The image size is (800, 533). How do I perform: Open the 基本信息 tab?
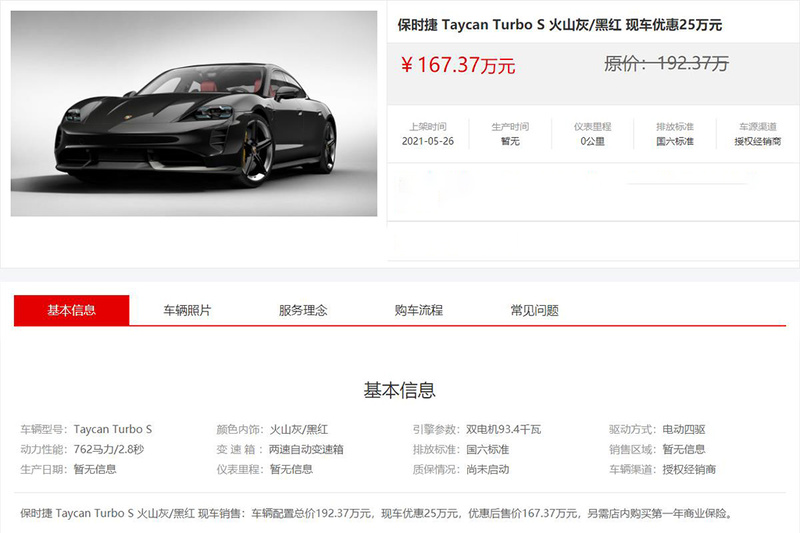(x=71, y=310)
